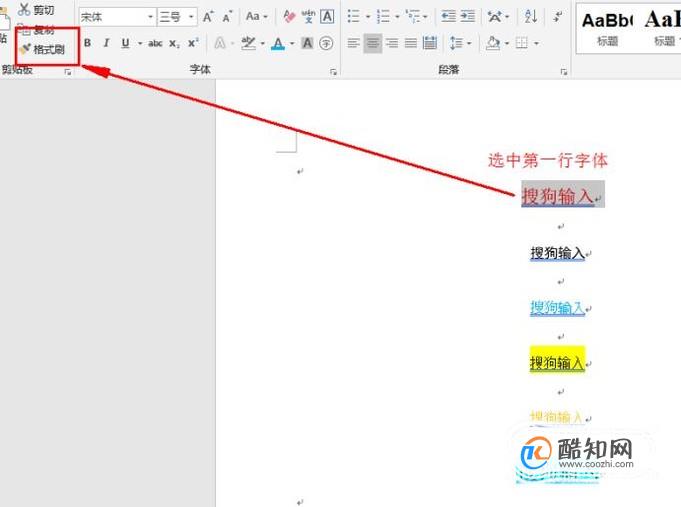Expand the shading color dropdown arrow

coord(507,43)
